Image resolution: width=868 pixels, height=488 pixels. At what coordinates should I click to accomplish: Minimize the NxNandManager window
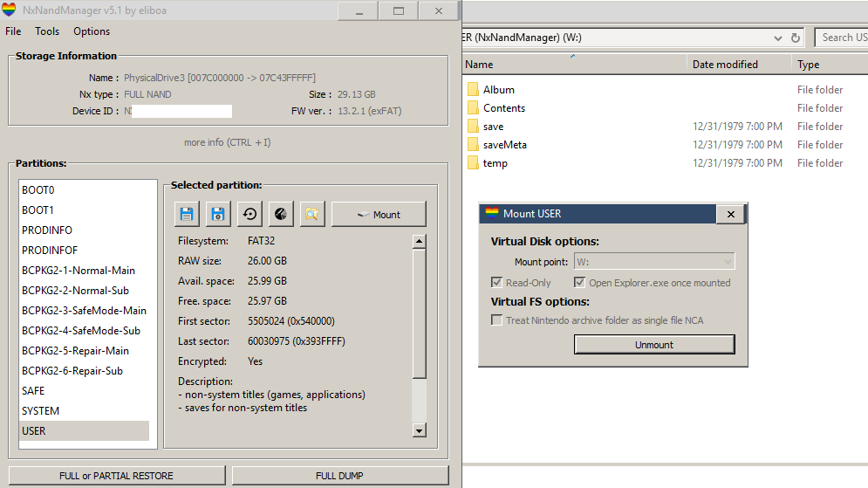tap(359, 11)
